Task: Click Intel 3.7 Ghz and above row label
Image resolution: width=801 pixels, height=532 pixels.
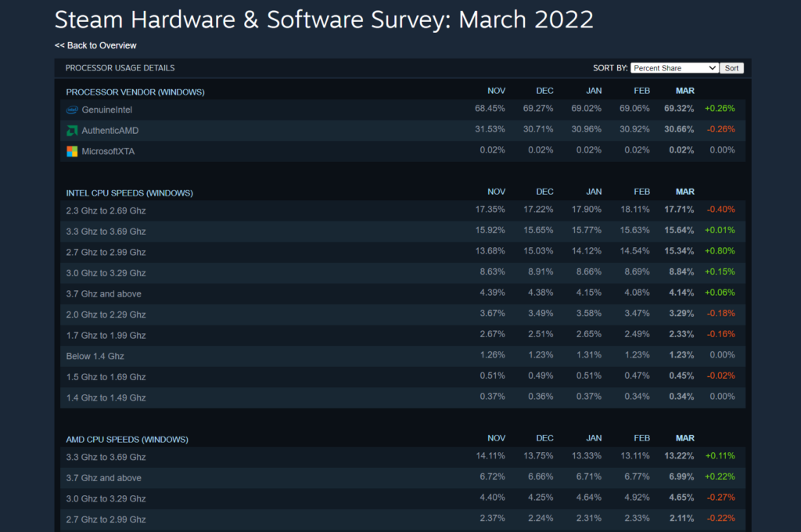Action: [x=104, y=294]
